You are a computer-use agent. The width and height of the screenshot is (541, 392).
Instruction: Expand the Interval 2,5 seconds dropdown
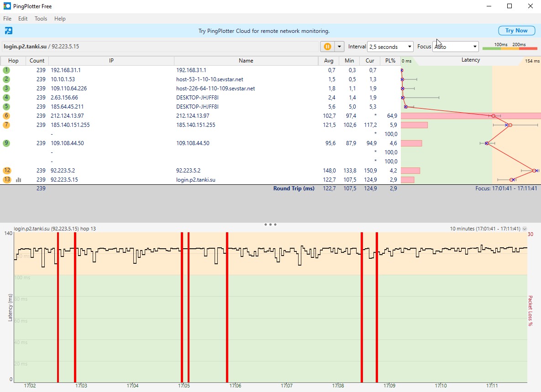point(390,47)
